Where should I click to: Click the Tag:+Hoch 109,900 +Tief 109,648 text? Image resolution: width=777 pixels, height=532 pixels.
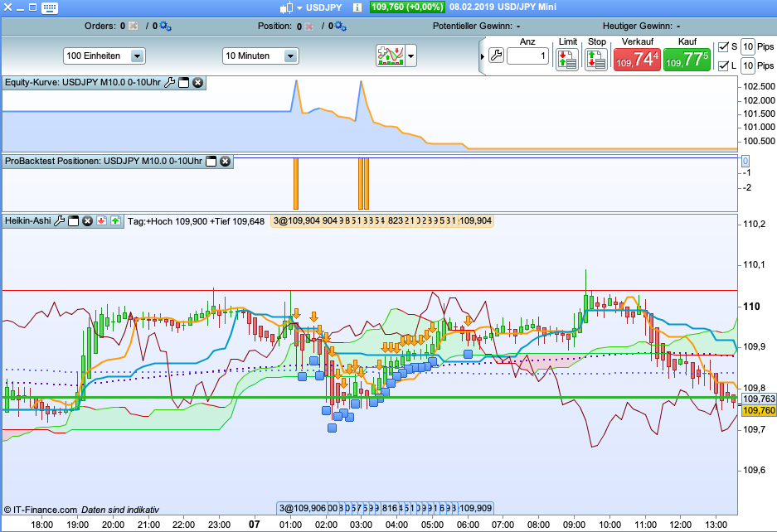196,221
